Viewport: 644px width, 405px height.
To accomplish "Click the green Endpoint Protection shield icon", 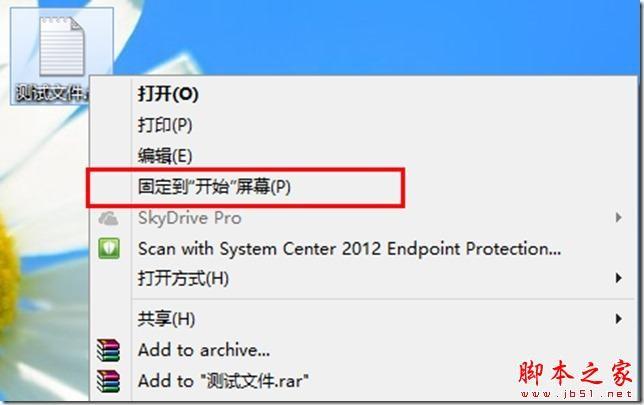I will pyautogui.click(x=109, y=248).
